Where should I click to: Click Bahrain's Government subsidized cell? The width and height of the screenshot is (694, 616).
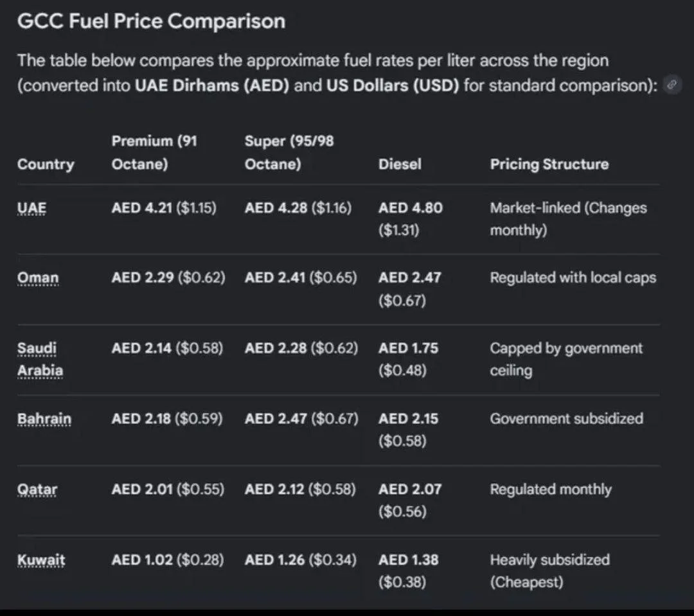(x=567, y=419)
